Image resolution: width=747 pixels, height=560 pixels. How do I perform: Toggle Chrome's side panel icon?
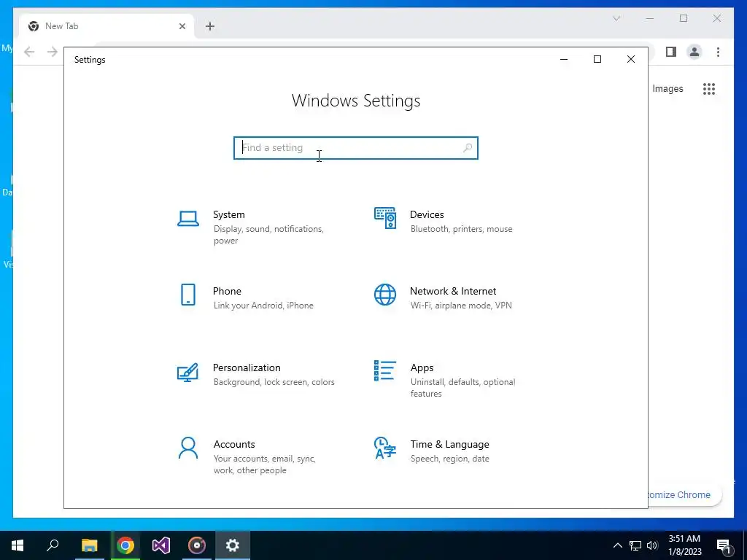[671, 52]
